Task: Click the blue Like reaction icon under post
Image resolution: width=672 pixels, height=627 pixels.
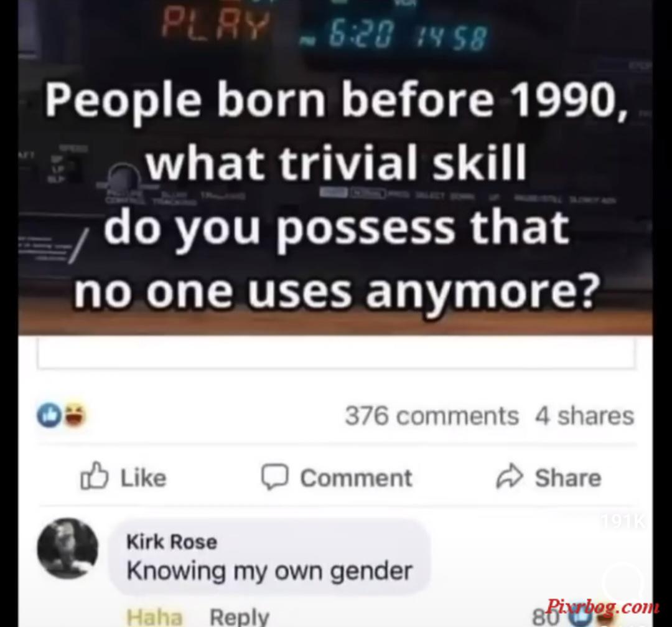Action: [x=50, y=415]
